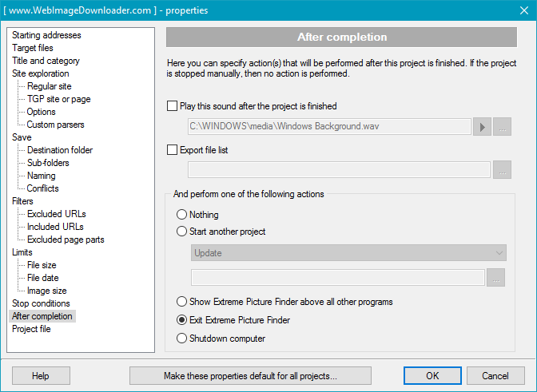Open Starting addresses settings page
The height and width of the screenshot is (392, 537).
[x=46, y=35]
